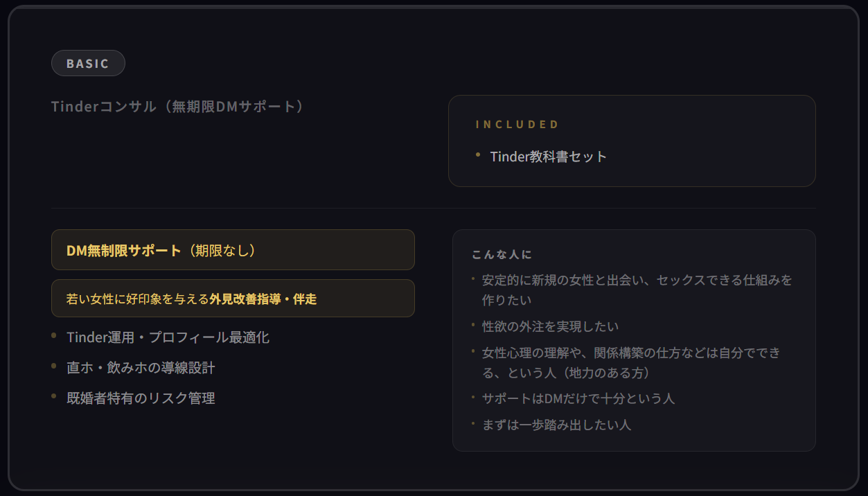Select the Tinder教科書セット item
868x496 pixels.
pyautogui.click(x=548, y=157)
